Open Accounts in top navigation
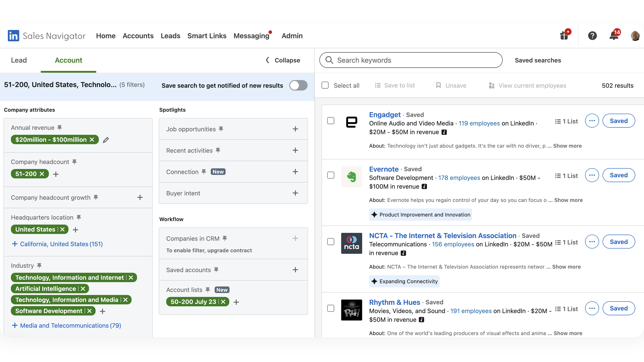 tap(138, 36)
